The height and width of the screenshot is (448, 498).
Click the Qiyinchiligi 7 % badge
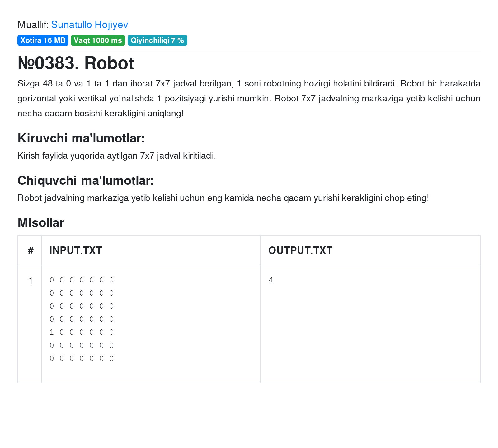[157, 40]
